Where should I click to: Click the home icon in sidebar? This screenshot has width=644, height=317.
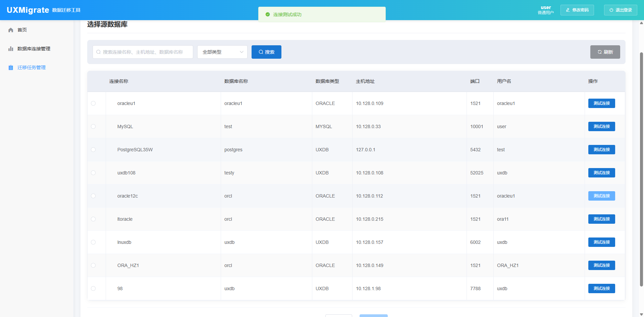11,30
